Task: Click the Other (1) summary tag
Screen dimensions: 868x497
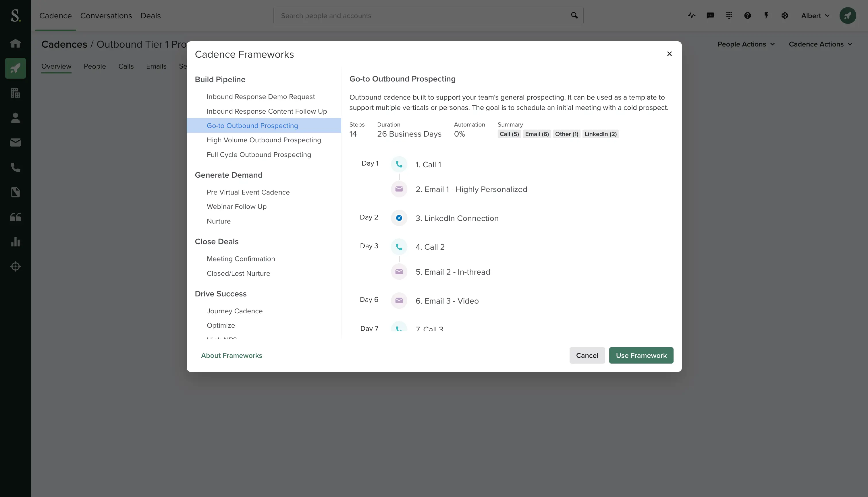Action: coord(566,134)
